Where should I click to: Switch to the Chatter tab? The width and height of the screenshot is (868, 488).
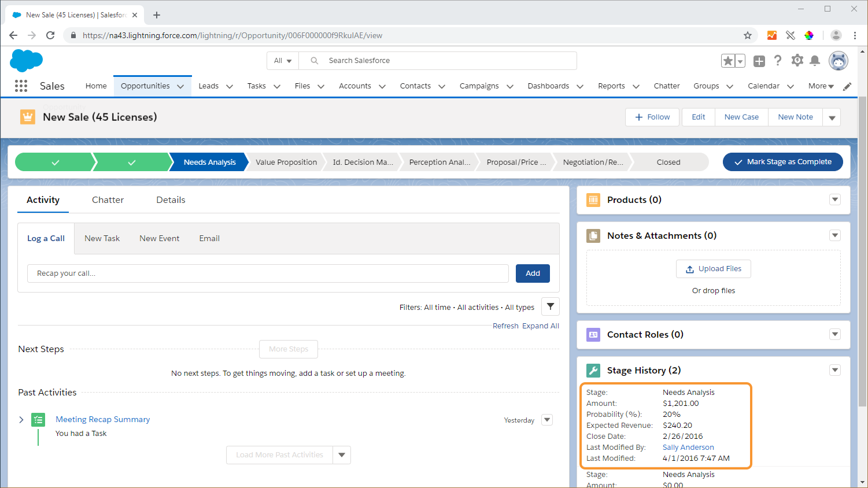click(x=108, y=200)
